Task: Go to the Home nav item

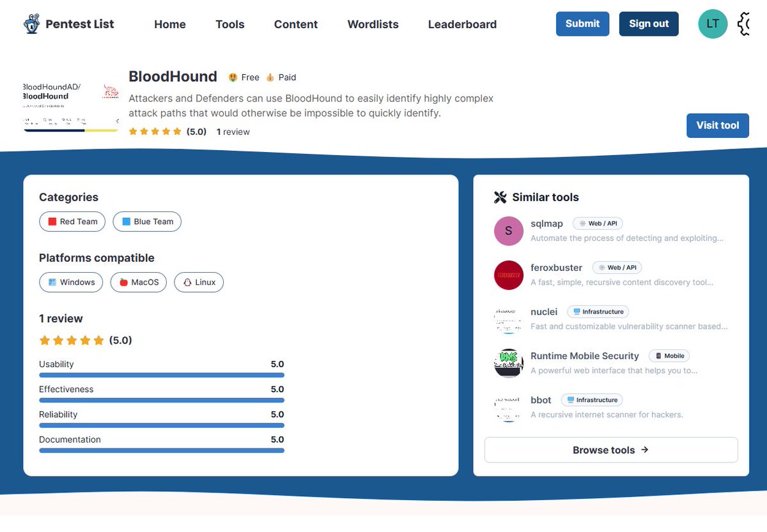Action: 170,24
